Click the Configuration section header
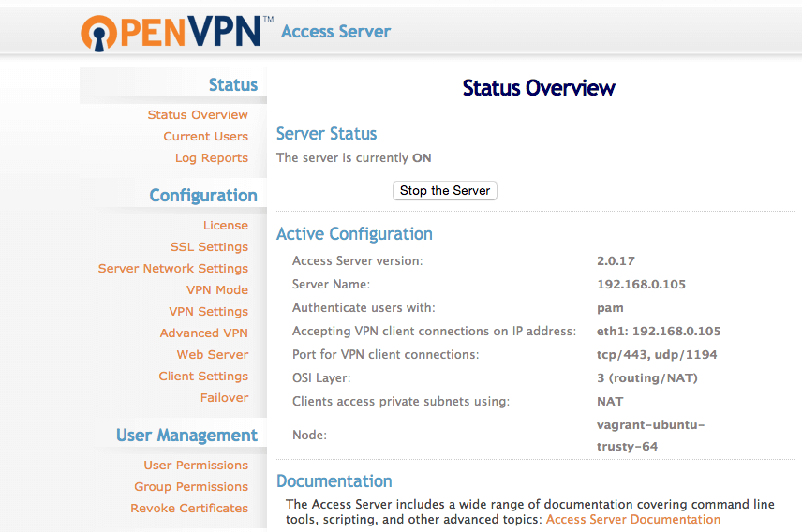 (x=203, y=196)
